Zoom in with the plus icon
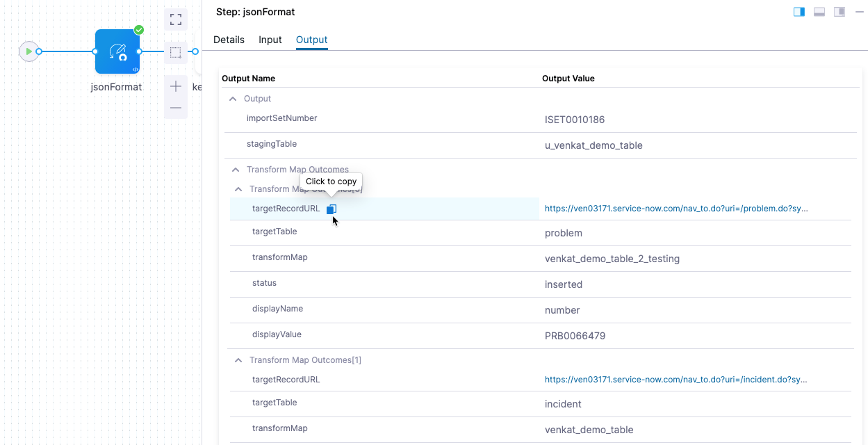868x445 pixels. coord(176,86)
